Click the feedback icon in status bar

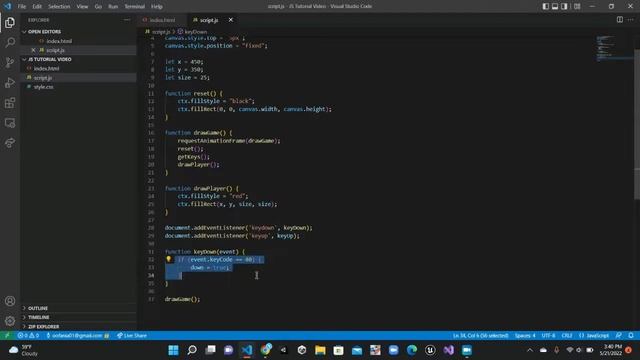(619, 336)
